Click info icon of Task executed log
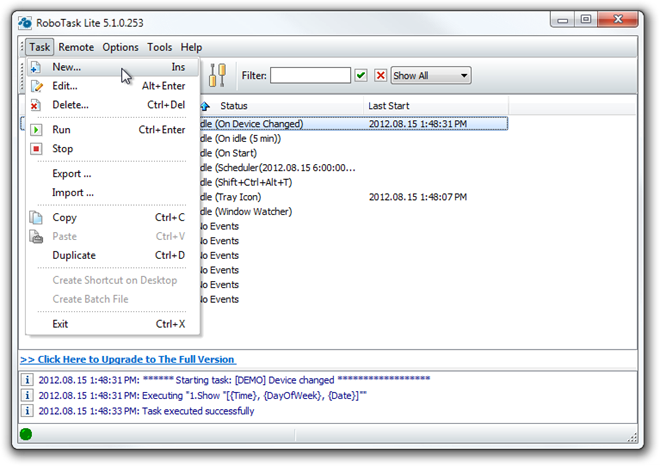Viewport: 660px width, 466px height. pos(27,410)
